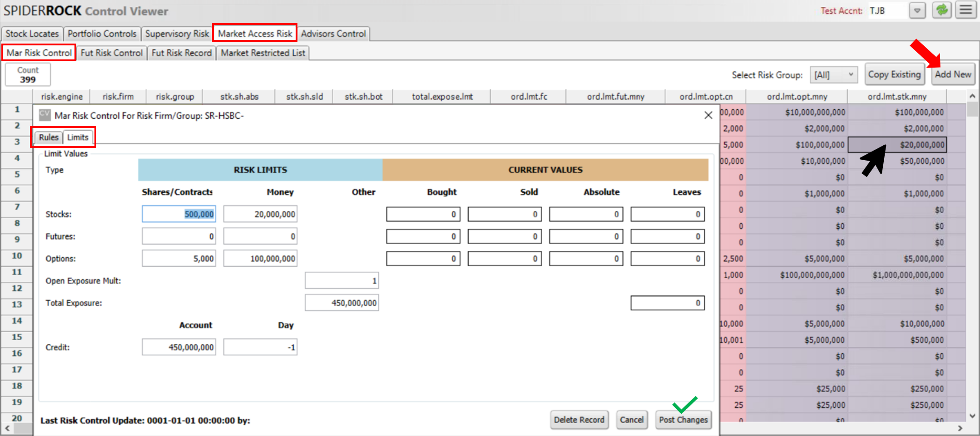This screenshot has height=436, width=980.
Task: Sort by the ord.lmt.stk.mny column header
Action: point(896,97)
